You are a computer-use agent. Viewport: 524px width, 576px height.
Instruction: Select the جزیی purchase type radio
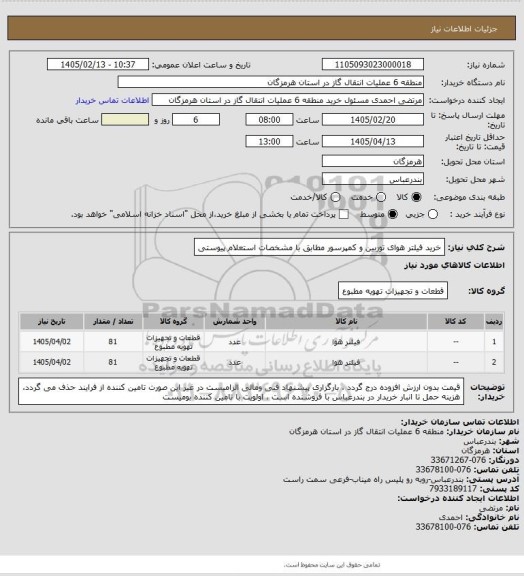(x=433, y=214)
